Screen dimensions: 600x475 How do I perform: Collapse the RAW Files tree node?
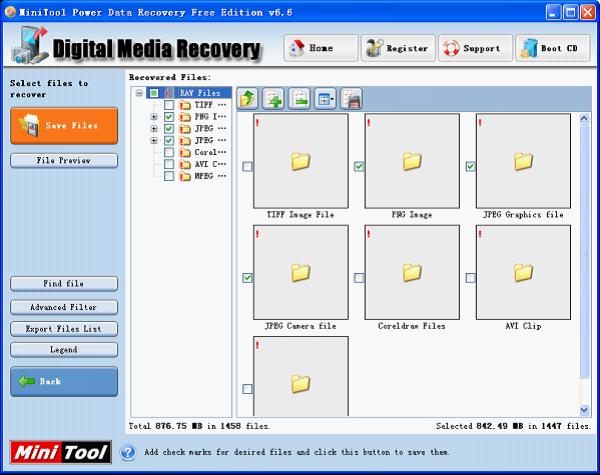(139, 93)
